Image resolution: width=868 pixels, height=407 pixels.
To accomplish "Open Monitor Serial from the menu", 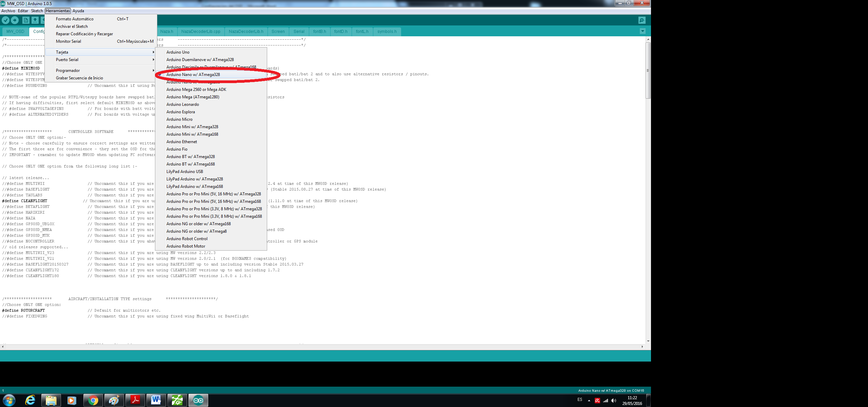I will click(101, 41).
